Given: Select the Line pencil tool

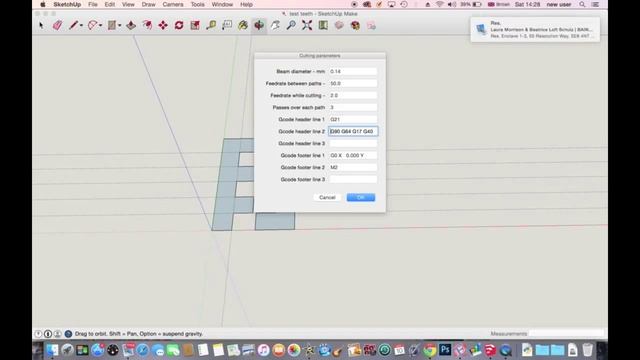Looking at the screenshot, I should 73,25.
